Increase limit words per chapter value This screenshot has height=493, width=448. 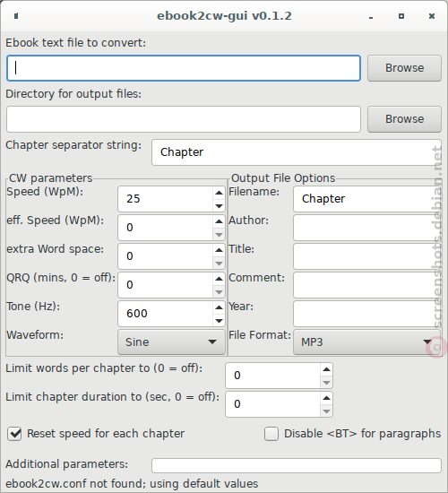click(326, 369)
